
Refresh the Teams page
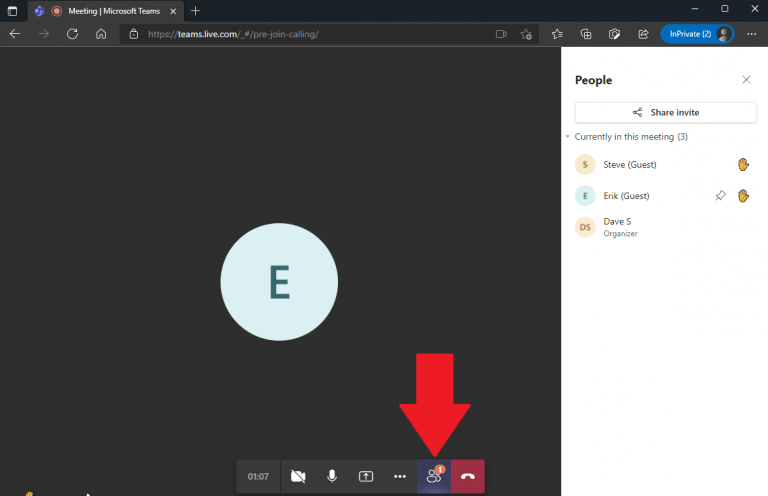(x=72, y=34)
